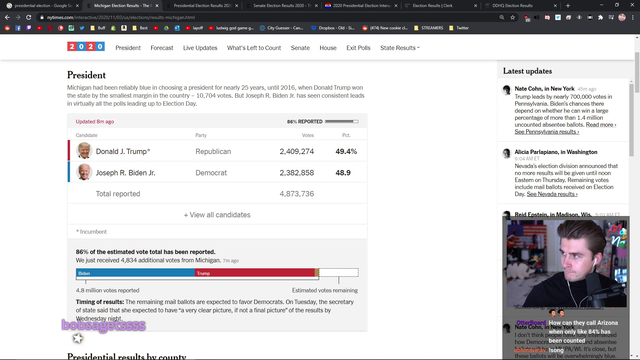Open the STREAMERS bookmarks folder
The height and width of the screenshot is (360, 640).
[x=429, y=28]
